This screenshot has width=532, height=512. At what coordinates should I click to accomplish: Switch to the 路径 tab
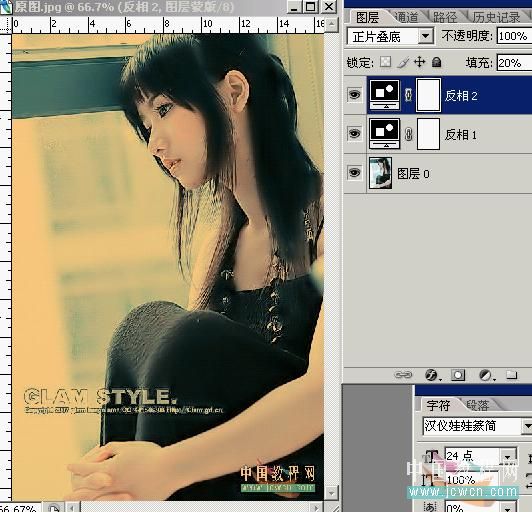click(444, 17)
